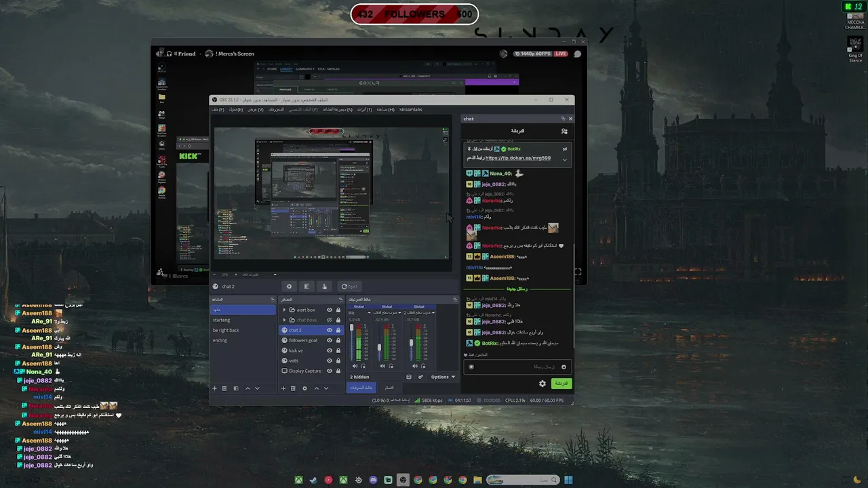The image size is (868, 488).
Task: Open the Streamlabs menu
Action: 411,110
